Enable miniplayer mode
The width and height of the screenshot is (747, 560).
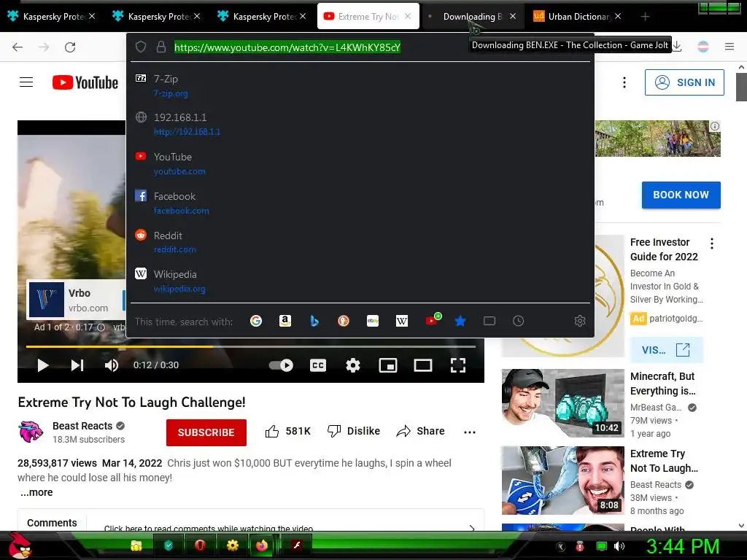388,365
